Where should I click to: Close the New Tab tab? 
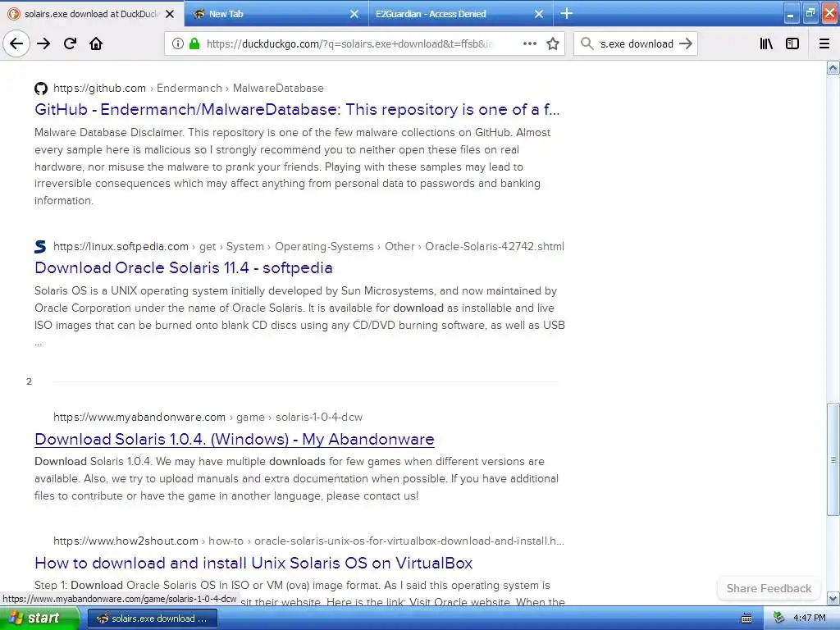click(354, 14)
